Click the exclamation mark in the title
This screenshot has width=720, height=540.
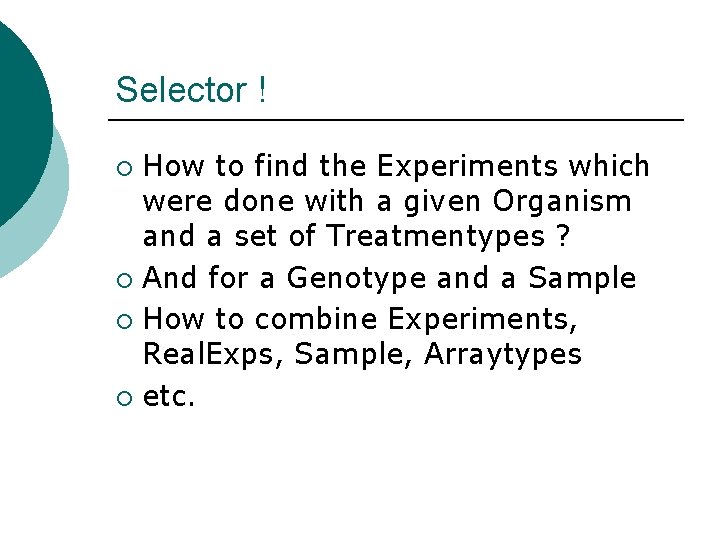(262, 89)
